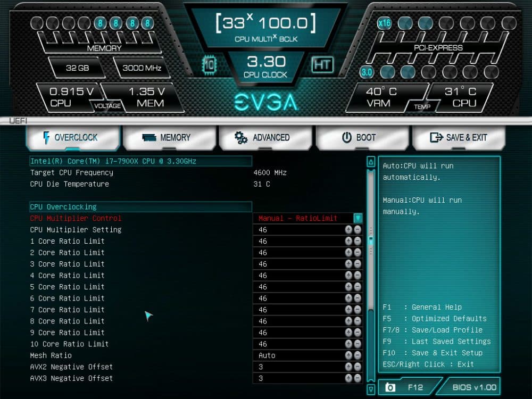The width and height of the screenshot is (532, 399).
Task: Decrease 8 Core Ratio Limit value
Action: [358, 321]
